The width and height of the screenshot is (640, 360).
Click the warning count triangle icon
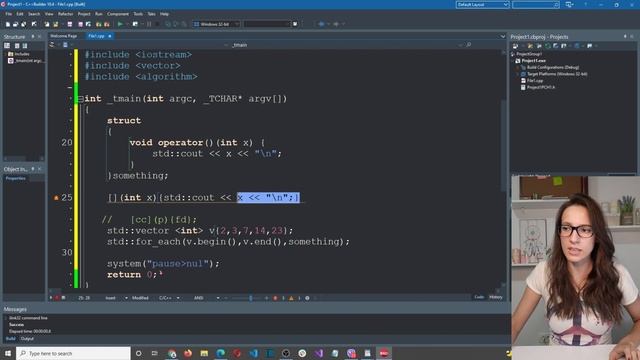[x=291, y=298]
